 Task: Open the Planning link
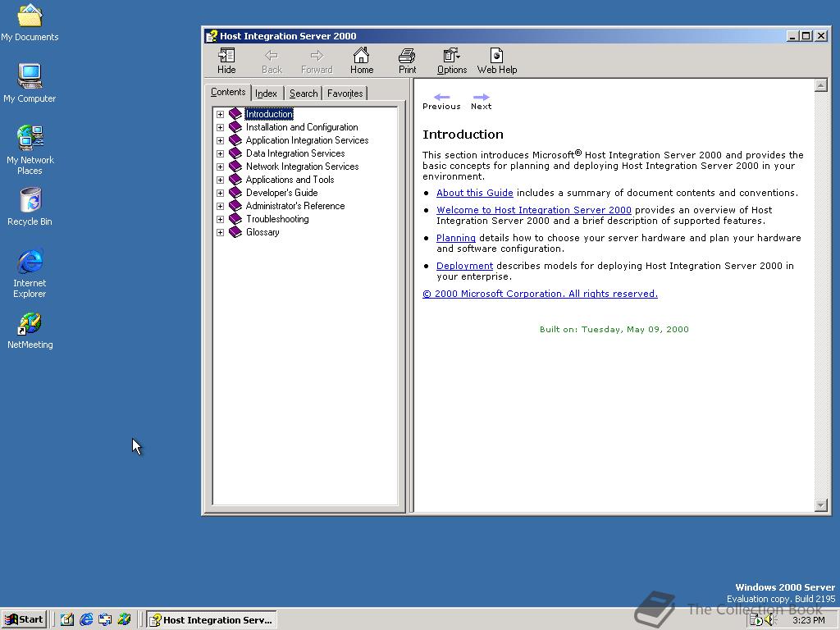[456, 238]
